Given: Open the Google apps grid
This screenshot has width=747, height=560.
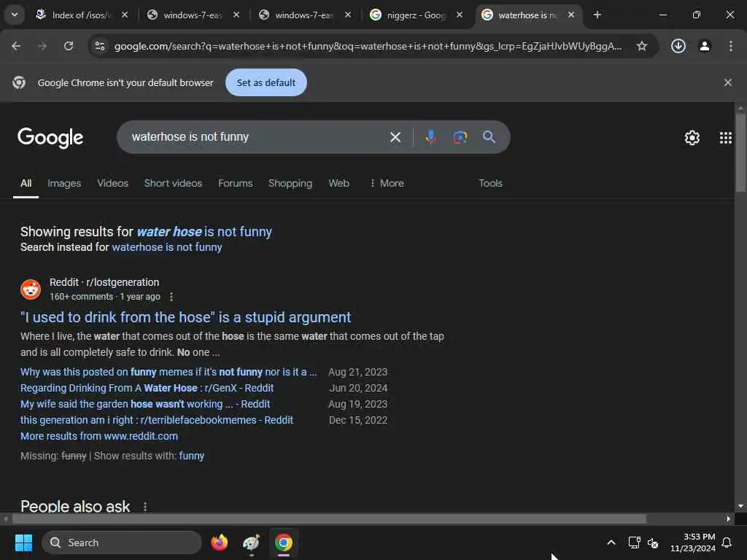Looking at the screenshot, I should (726, 138).
